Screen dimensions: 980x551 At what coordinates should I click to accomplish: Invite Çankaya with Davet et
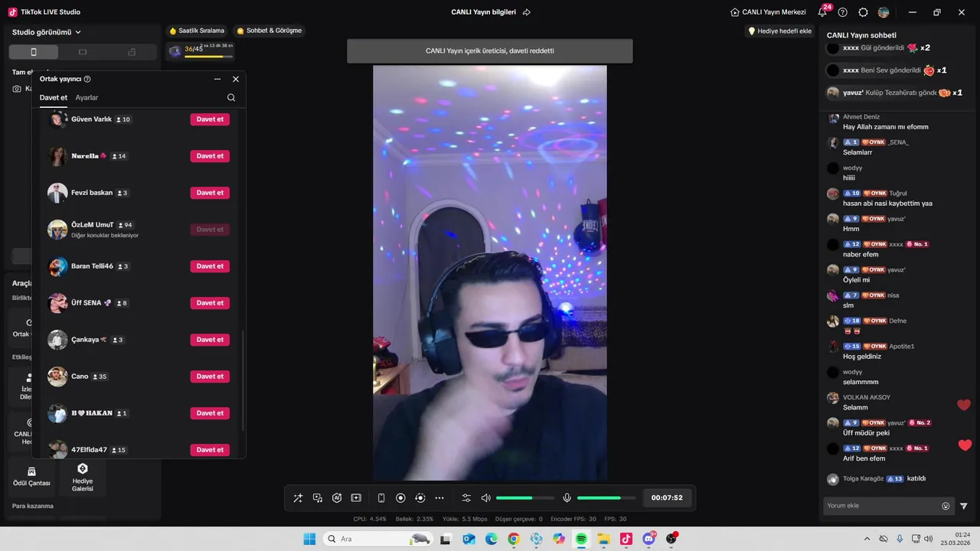pyautogui.click(x=210, y=340)
